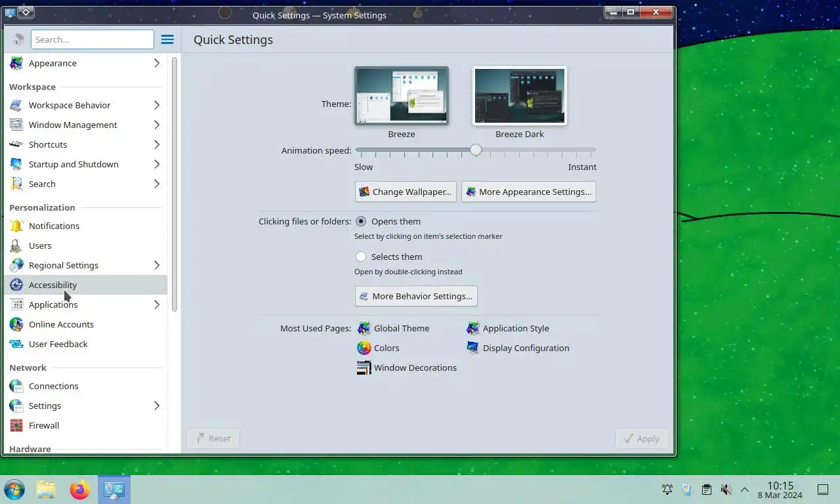Click the Startup and Shutdown icon
This screenshot has height=504, width=840.
(16, 164)
